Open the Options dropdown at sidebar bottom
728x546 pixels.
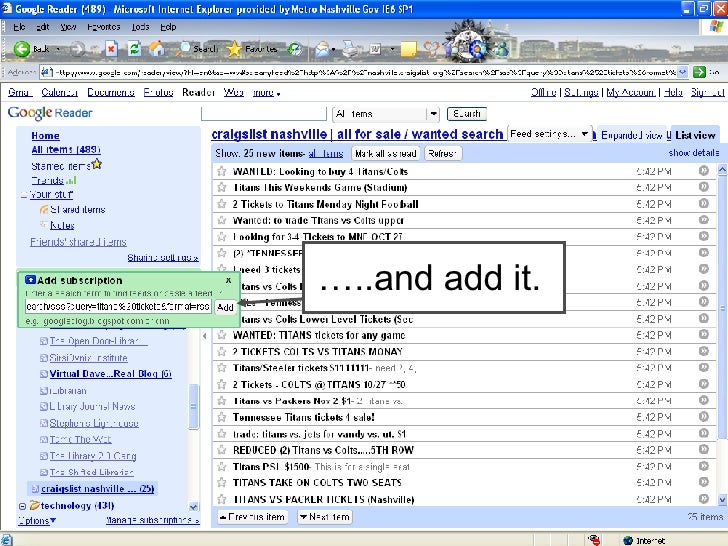[x=37, y=520]
